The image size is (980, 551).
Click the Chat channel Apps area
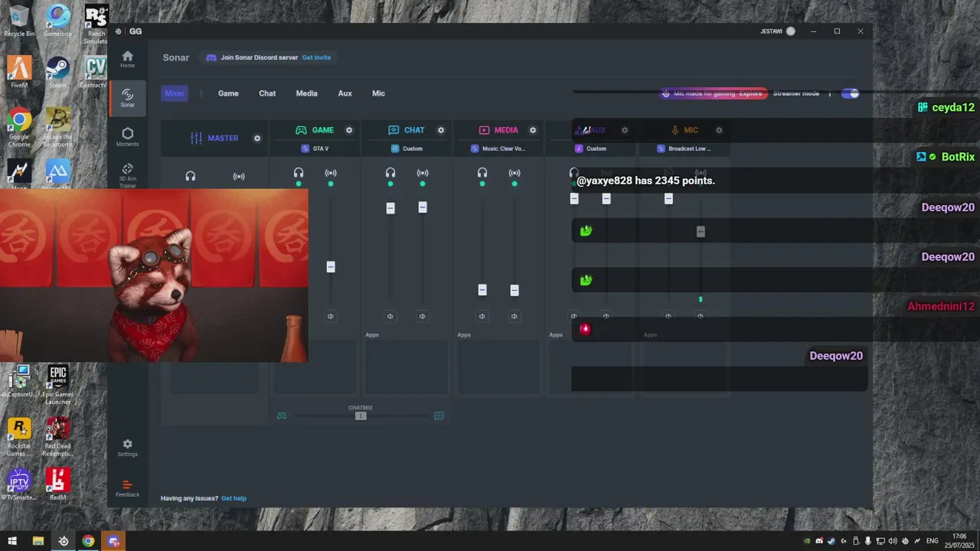(407, 366)
